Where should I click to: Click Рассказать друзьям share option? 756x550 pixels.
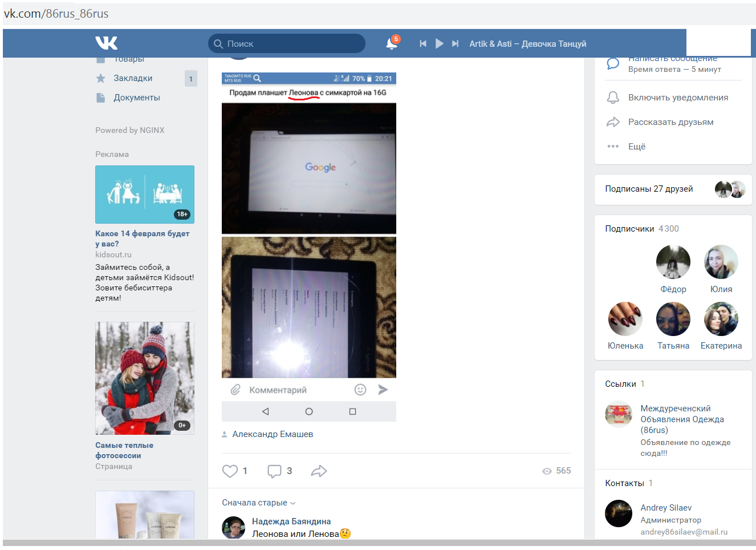pyautogui.click(x=670, y=122)
